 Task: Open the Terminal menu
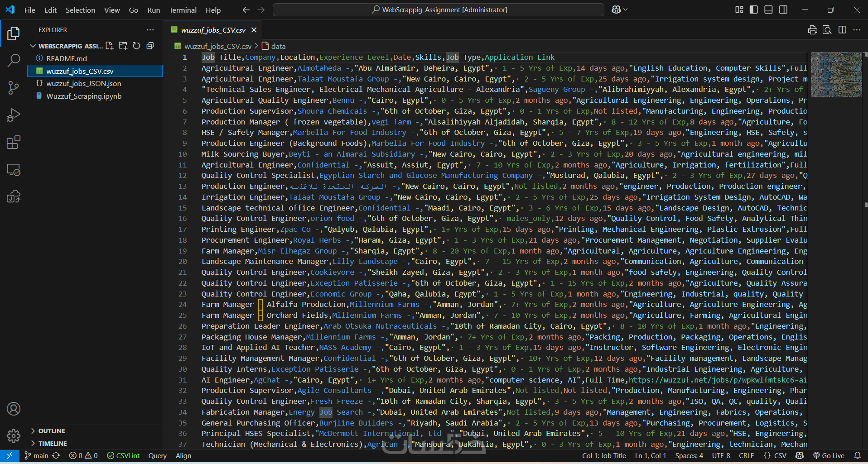click(183, 10)
